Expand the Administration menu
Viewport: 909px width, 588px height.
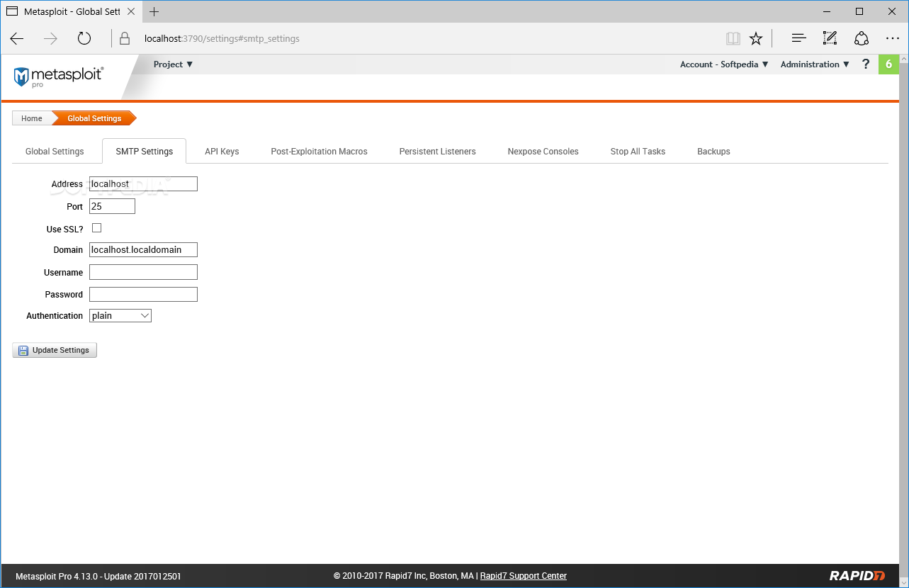[x=815, y=64]
